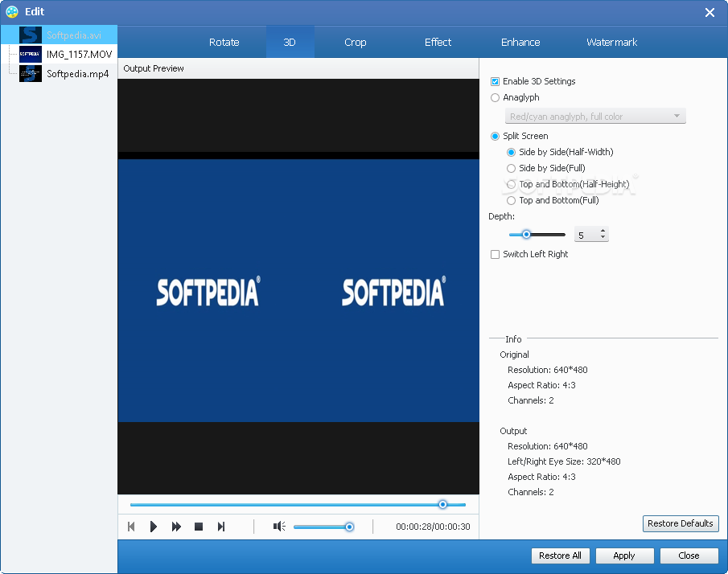Click Restore Defaults button
The width and height of the screenshot is (728, 574).
(x=681, y=523)
